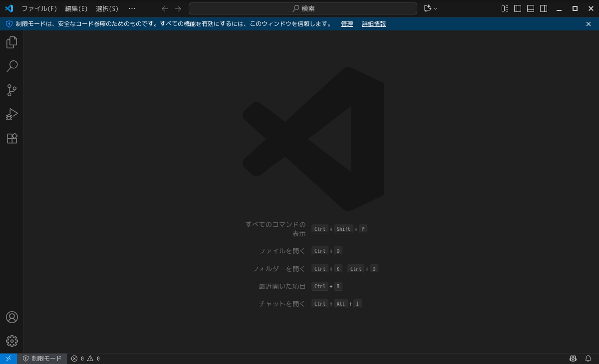
Task: Open the Extensions view
Action: click(x=12, y=138)
